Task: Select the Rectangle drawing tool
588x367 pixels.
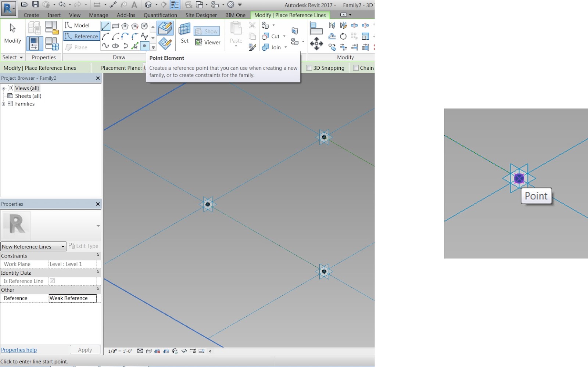Action: 115,26
